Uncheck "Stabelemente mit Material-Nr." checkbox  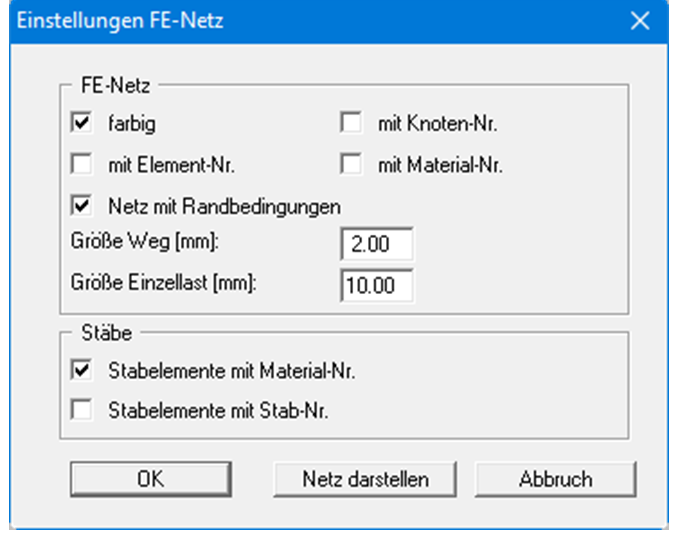(82, 371)
